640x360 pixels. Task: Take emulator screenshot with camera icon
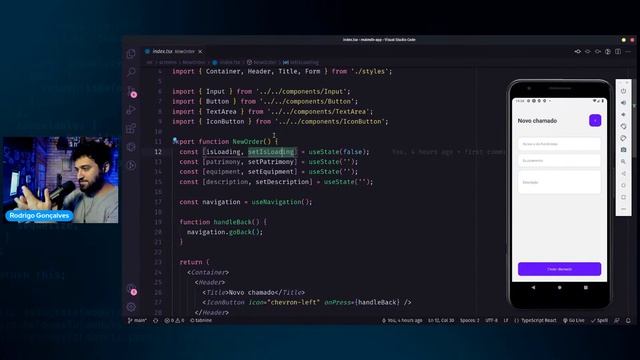point(623,150)
